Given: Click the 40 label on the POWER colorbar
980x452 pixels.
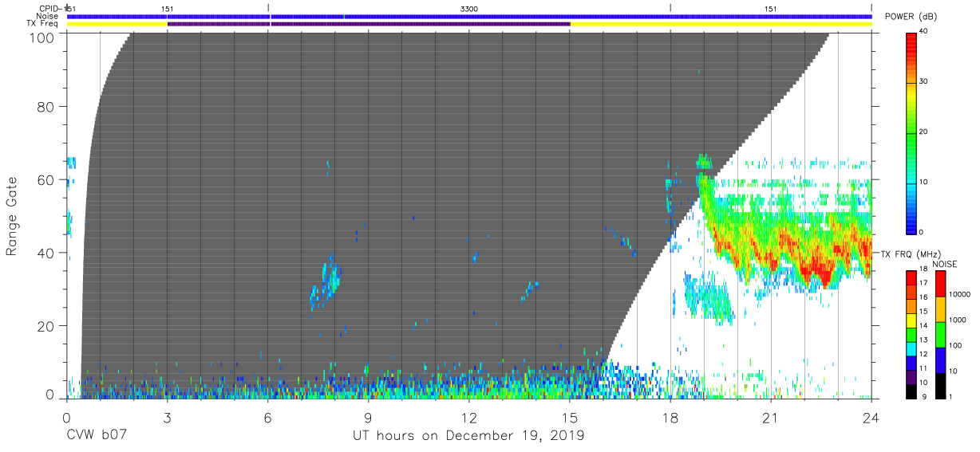Looking at the screenshot, I should point(925,33).
